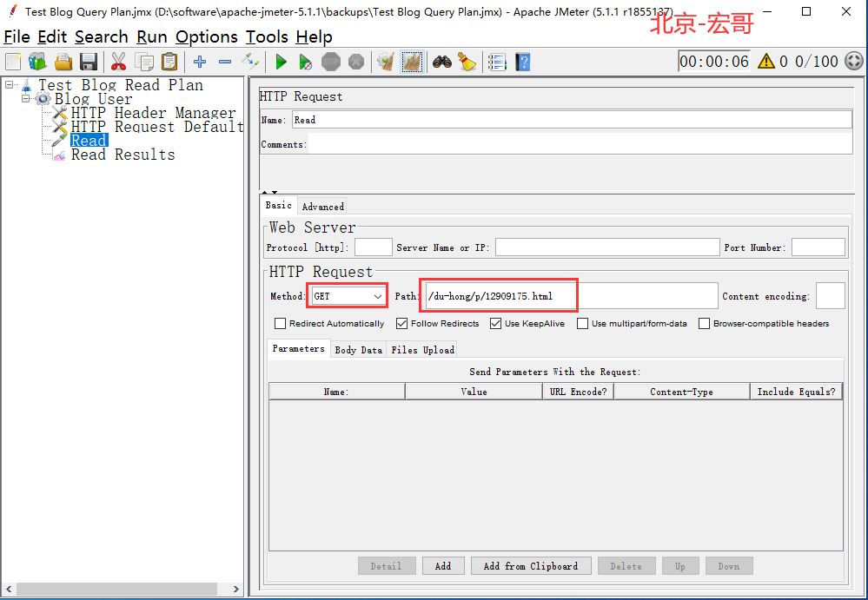Toggle Follow Redirects checkbox

(x=402, y=324)
